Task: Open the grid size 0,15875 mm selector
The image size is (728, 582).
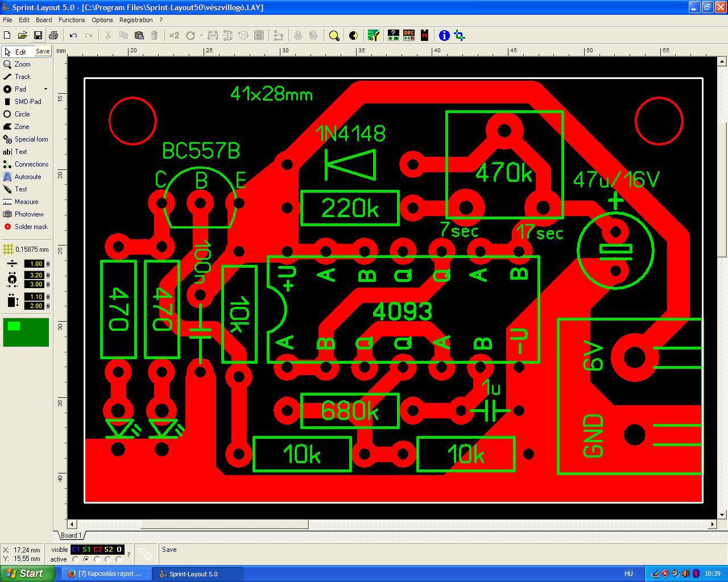Action: coord(26,250)
